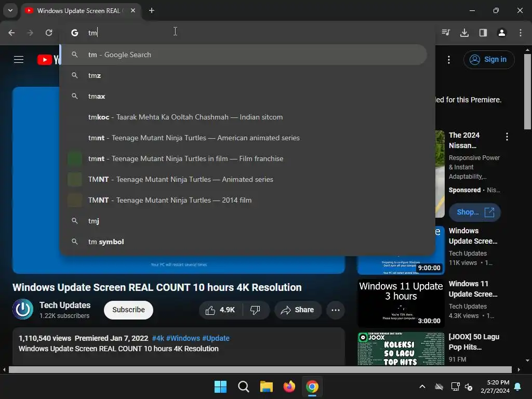Click the browser back arrow
Viewport: 532px width, 399px height.
11,33
